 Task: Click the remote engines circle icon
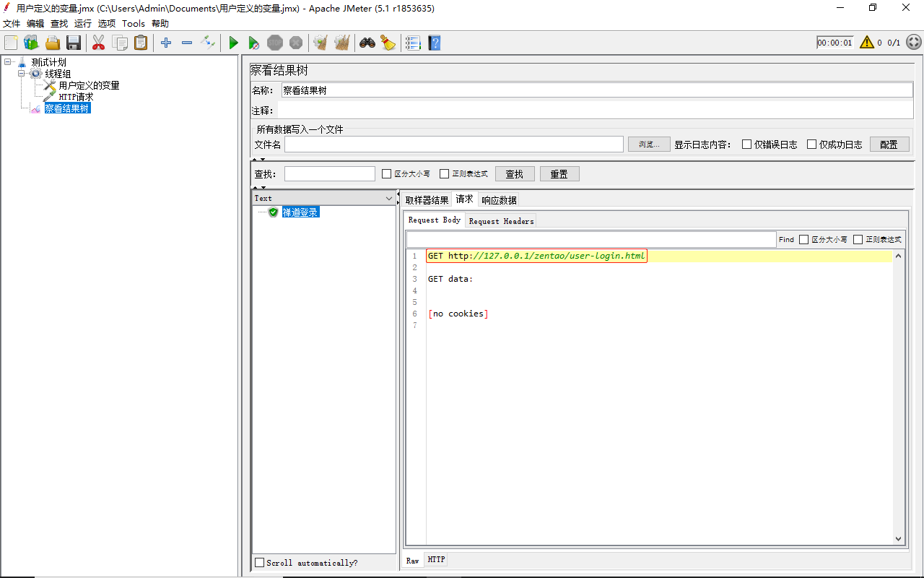click(x=913, y=43)
